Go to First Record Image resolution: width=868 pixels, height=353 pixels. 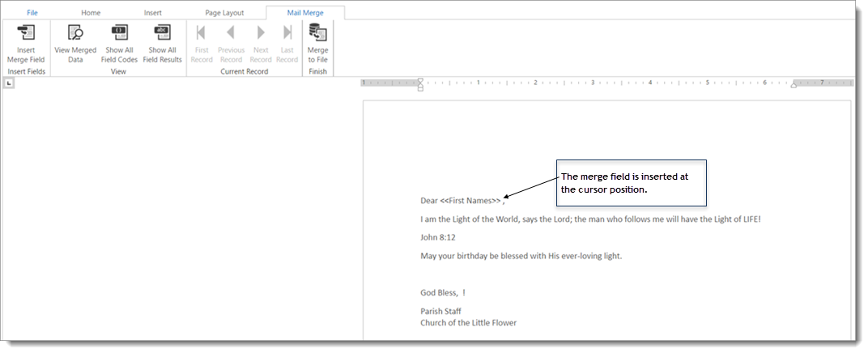pyautogui.click(x=202, y=44)
